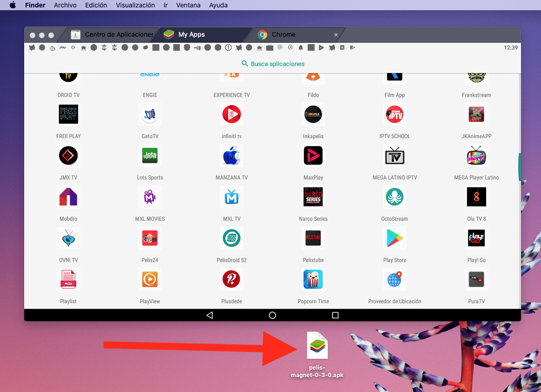
Task: Open the JKAnimeAPP icon
Action: point(476,114)
